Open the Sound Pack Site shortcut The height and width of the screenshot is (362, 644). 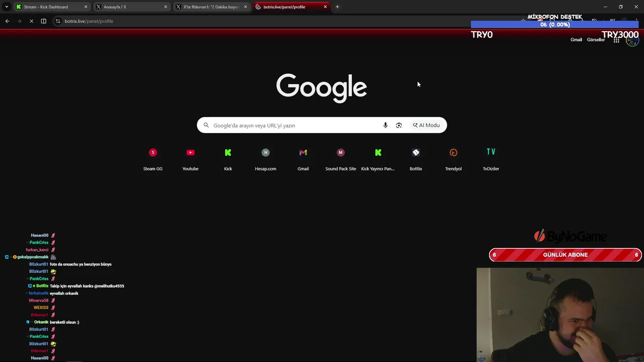point(341,159)
